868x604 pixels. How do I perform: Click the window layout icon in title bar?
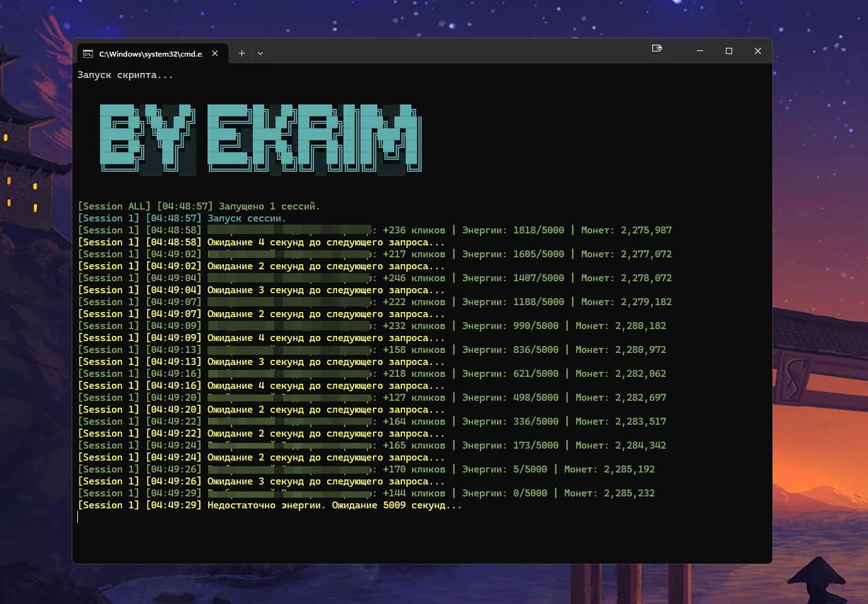pyautogui.click(x=657, y=48)
